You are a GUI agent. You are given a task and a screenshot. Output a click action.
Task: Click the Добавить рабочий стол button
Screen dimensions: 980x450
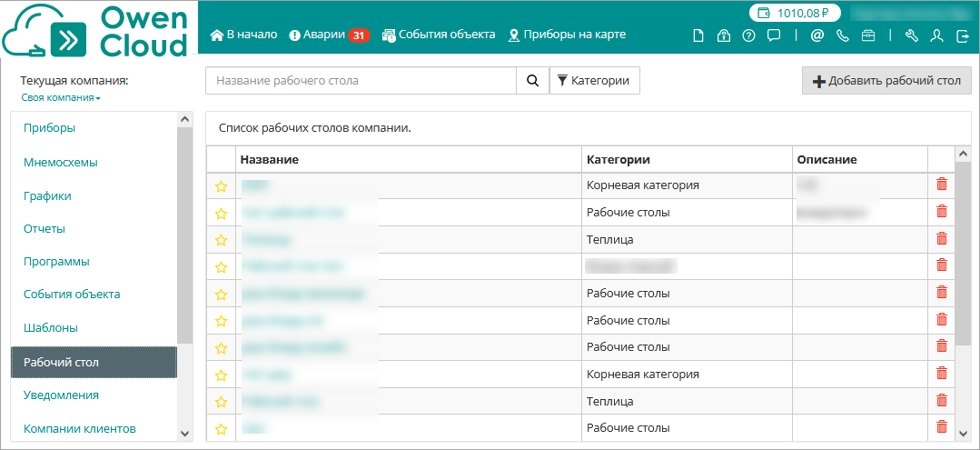pos(886,81)
